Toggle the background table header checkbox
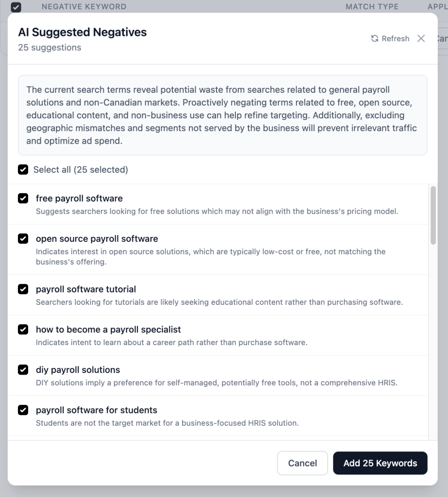448x497 pixels. (x=16, y=7)
